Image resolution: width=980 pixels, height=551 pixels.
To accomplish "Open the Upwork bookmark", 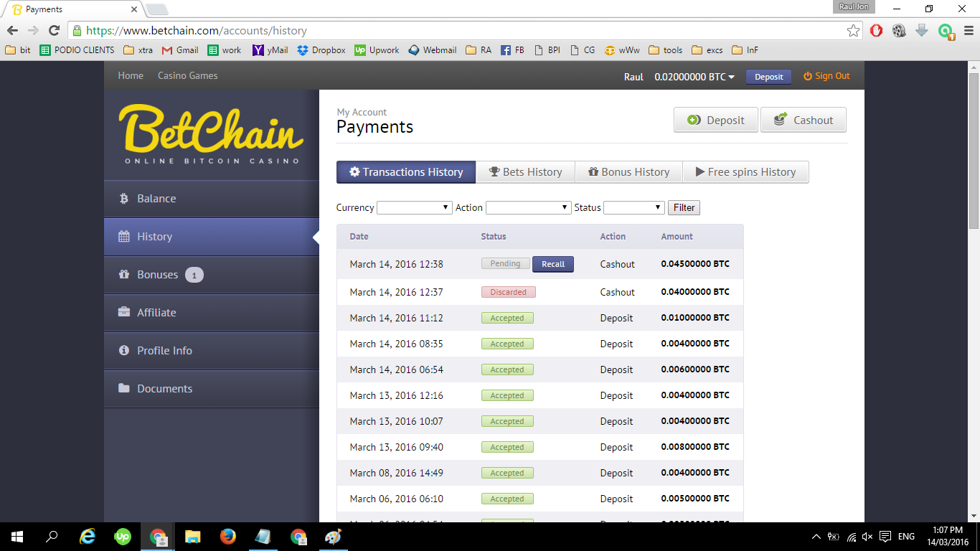I will pyautogui.click(x=377, y=50).
